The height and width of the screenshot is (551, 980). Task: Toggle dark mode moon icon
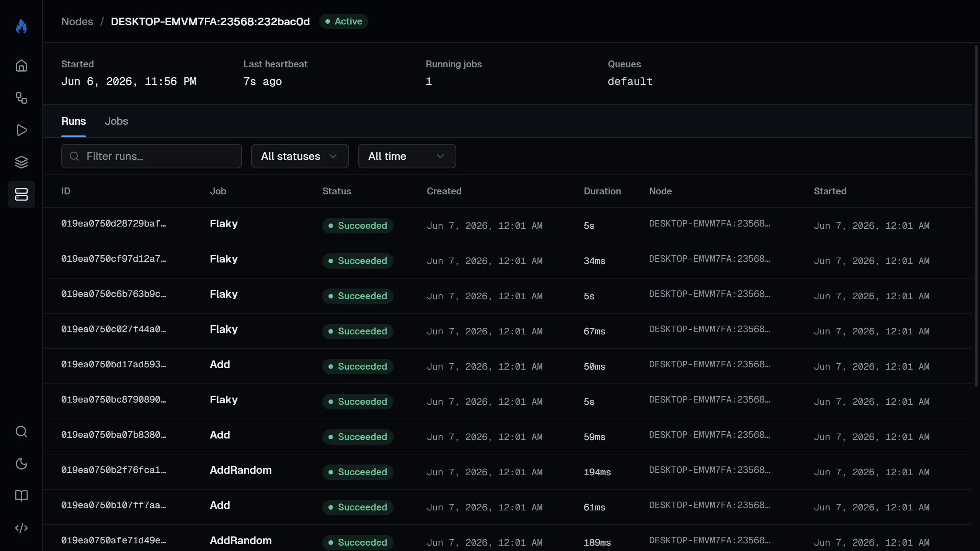pyautogui.click(x=21, y=464)
